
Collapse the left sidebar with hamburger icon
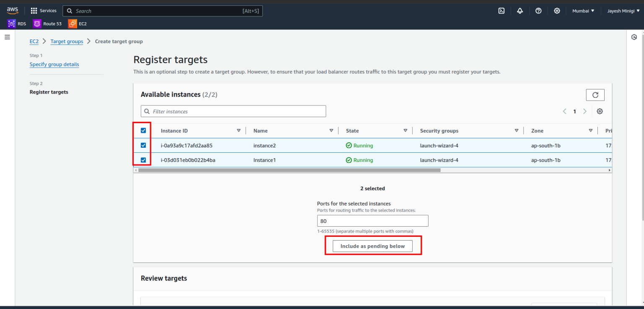(7, 37)
